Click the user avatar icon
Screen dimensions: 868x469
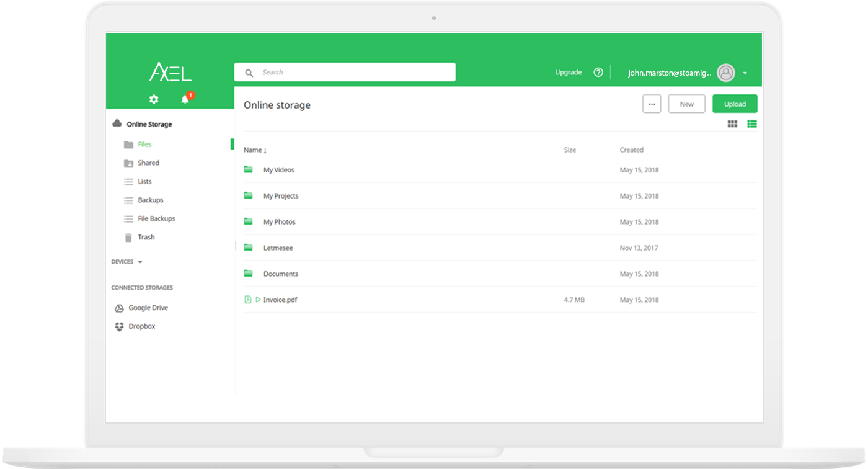coord(726,73)
